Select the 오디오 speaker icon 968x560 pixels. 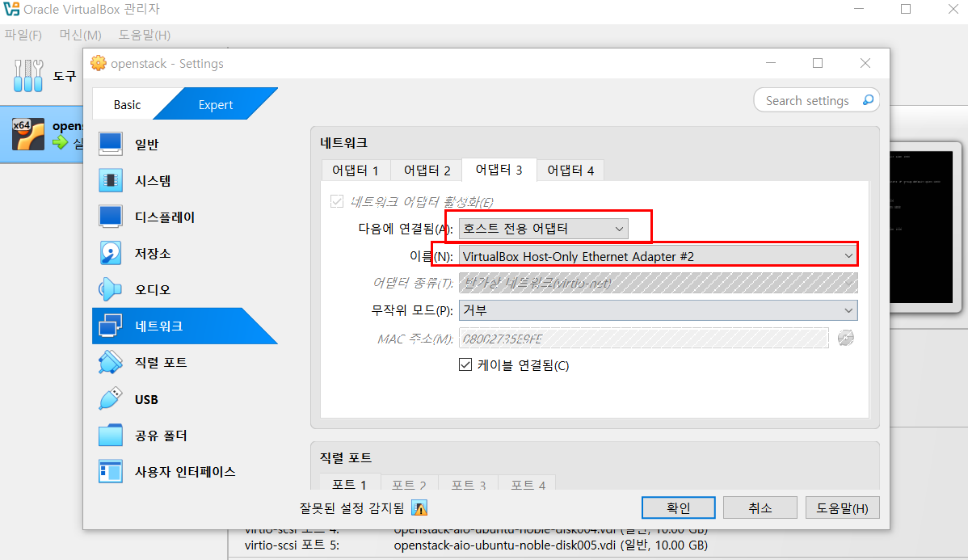coord(111,289)
